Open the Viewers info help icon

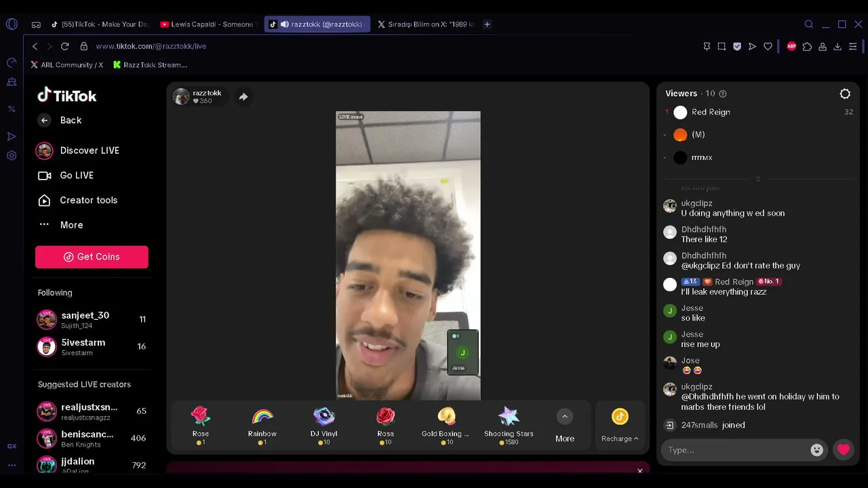[723, 94]
